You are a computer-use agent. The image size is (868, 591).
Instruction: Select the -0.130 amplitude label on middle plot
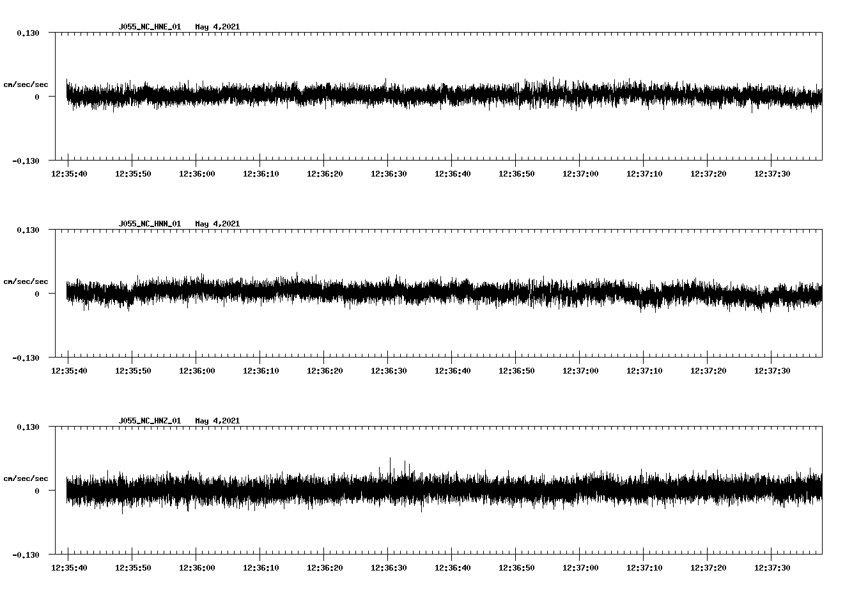(24, 358)
